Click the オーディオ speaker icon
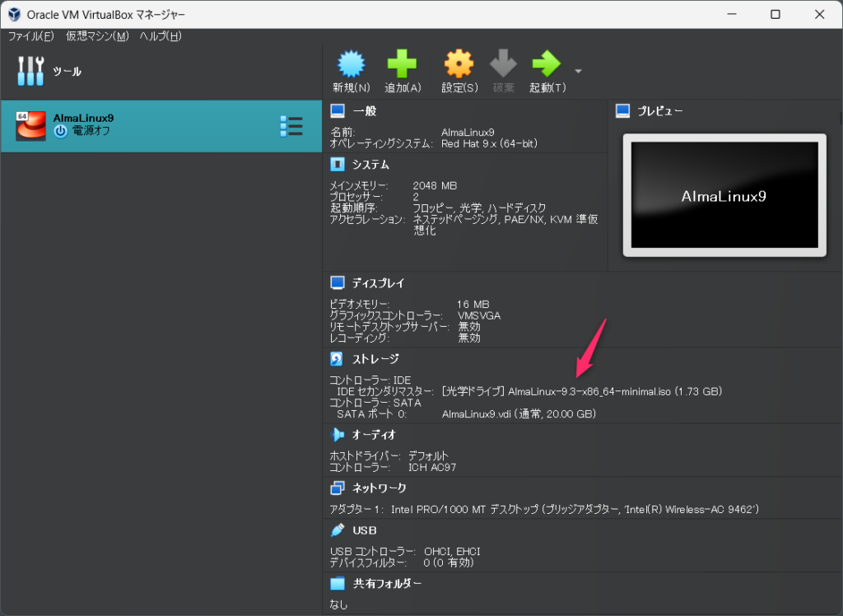 tap(337, 435)
